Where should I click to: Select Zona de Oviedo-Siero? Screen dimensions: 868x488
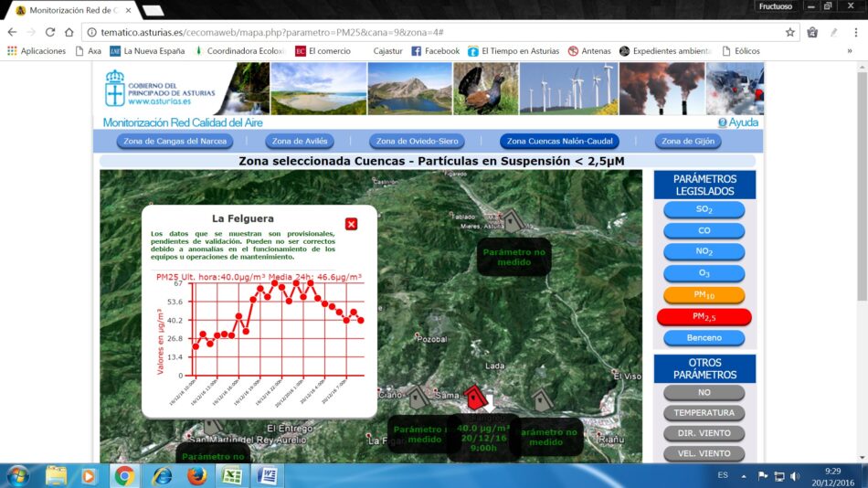click(x=417, y=142)
